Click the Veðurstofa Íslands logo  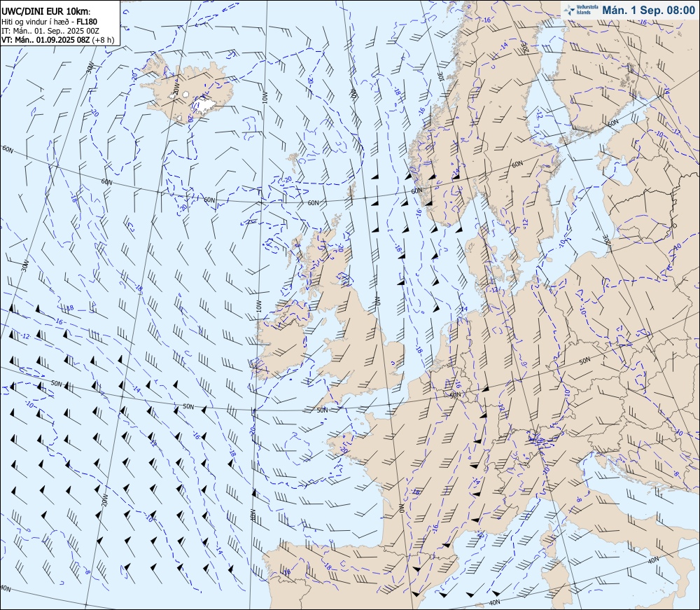coord(580,10)
